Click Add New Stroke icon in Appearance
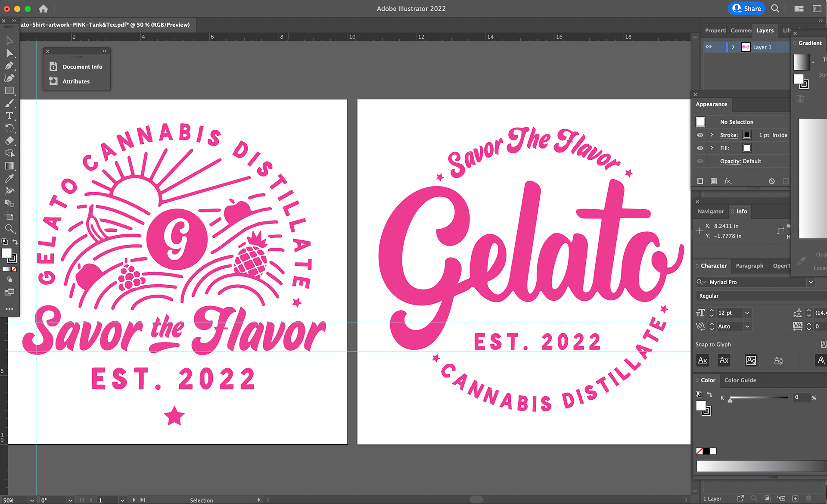827x504 pixels. click(700, 181)
